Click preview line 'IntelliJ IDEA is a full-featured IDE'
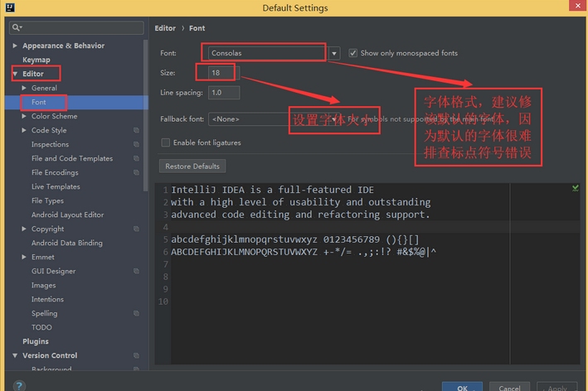 [x=272, y=190]
